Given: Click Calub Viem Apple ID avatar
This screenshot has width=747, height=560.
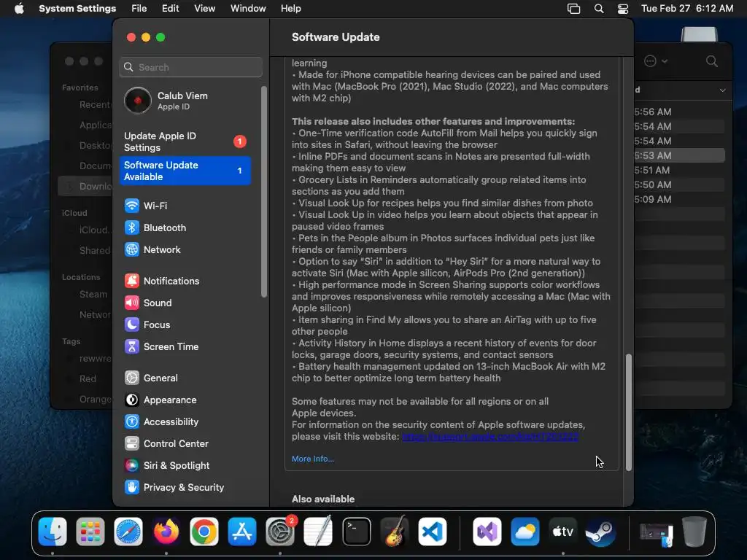Looking at the screenshot, I should pos(138,101).
